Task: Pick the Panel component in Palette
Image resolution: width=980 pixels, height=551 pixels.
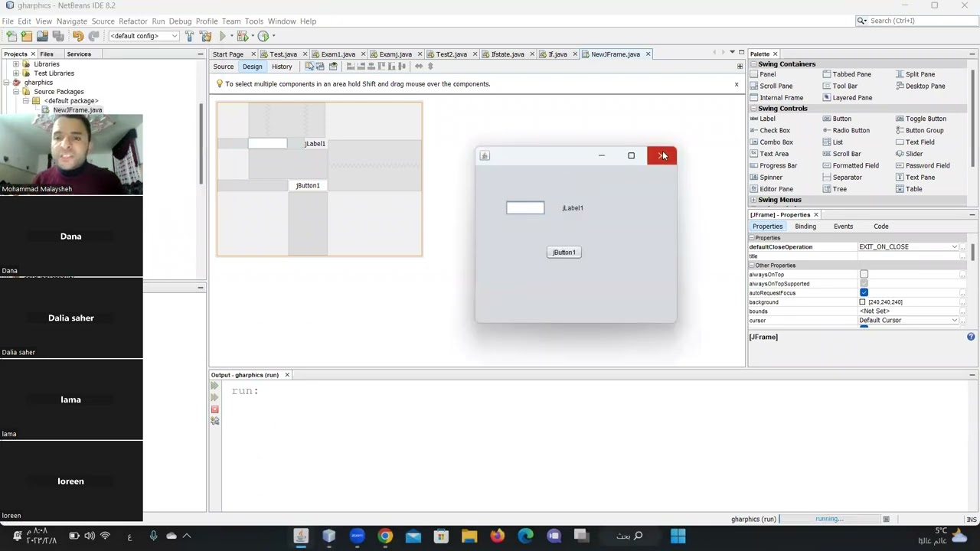Action: point(767,74)
